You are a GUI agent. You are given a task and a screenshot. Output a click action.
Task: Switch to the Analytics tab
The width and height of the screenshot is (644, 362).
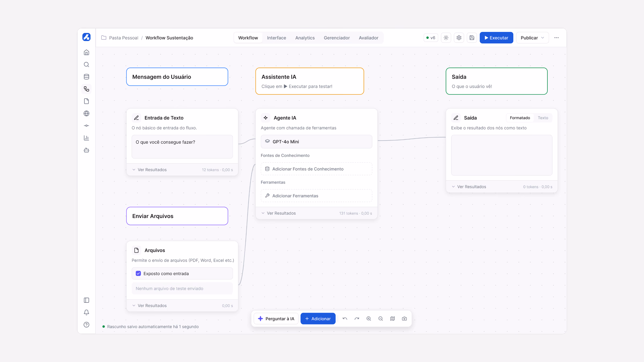(x=305, y=38)
